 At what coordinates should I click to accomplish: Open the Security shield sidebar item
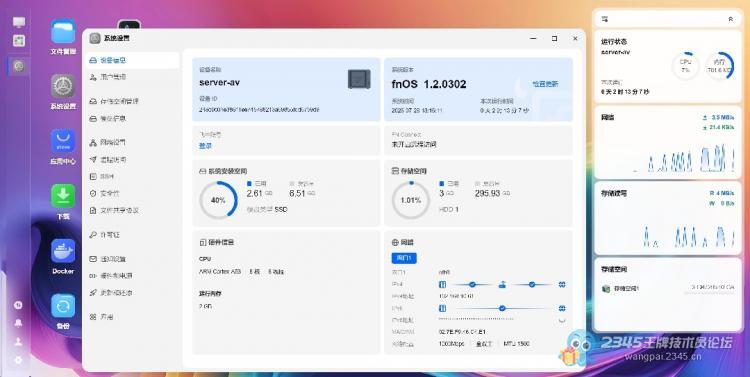pyautogui.click(x=132, y=193)
